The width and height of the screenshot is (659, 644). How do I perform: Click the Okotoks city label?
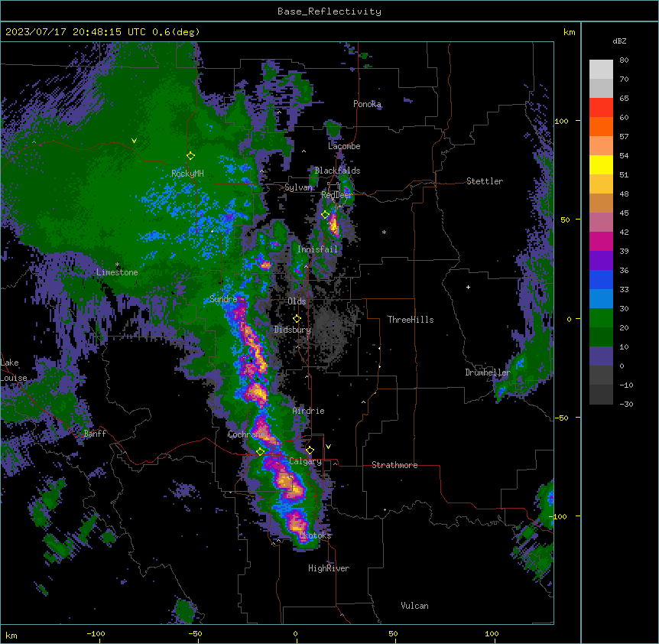[x=315, y=535]
